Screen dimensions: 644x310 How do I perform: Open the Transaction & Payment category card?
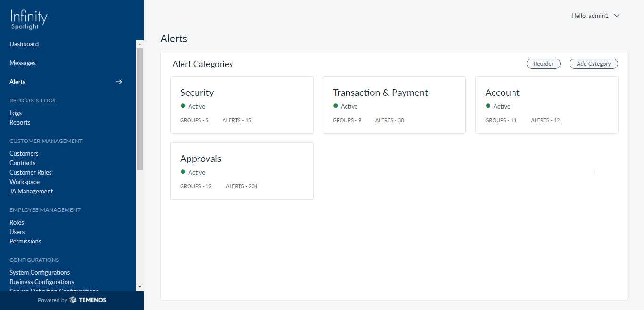point(394,105)
